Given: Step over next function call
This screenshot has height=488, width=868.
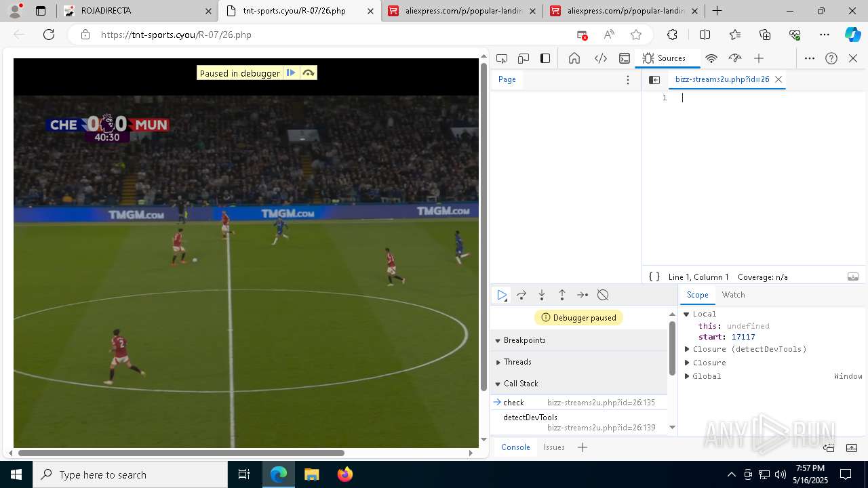Looking at the screenshot, I should pos(521,295).
